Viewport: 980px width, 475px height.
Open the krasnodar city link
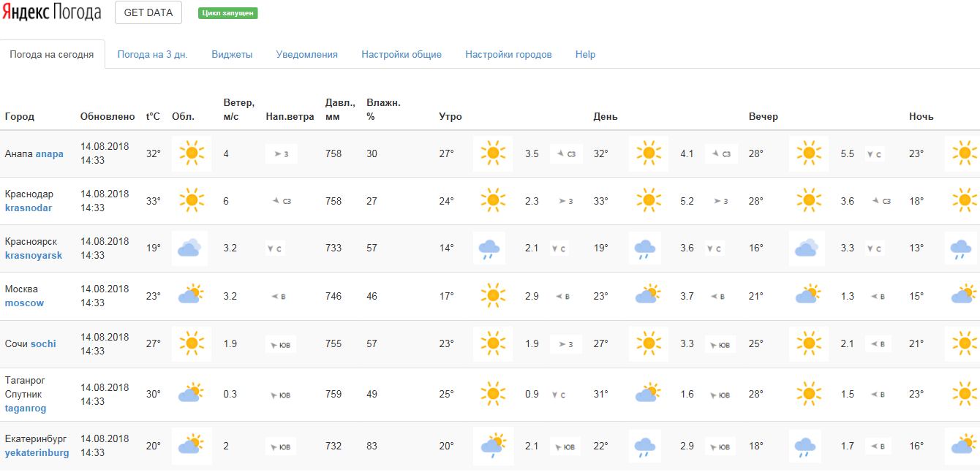[x=29, y=208]
